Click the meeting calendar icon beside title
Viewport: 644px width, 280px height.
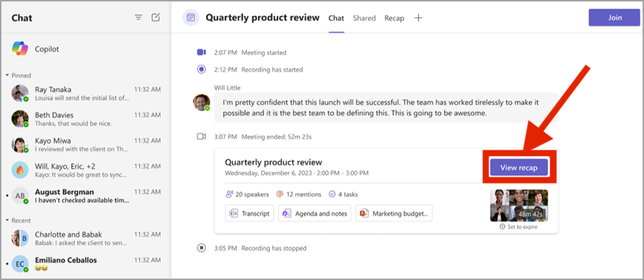[x=190, y=18]
